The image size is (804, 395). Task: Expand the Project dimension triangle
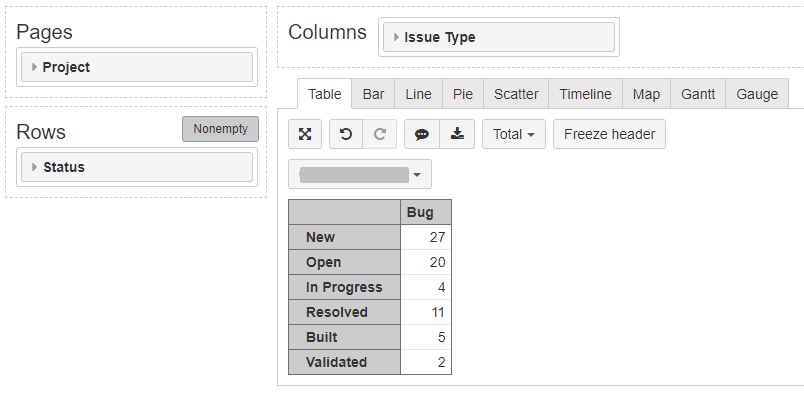tap(34, 67)
